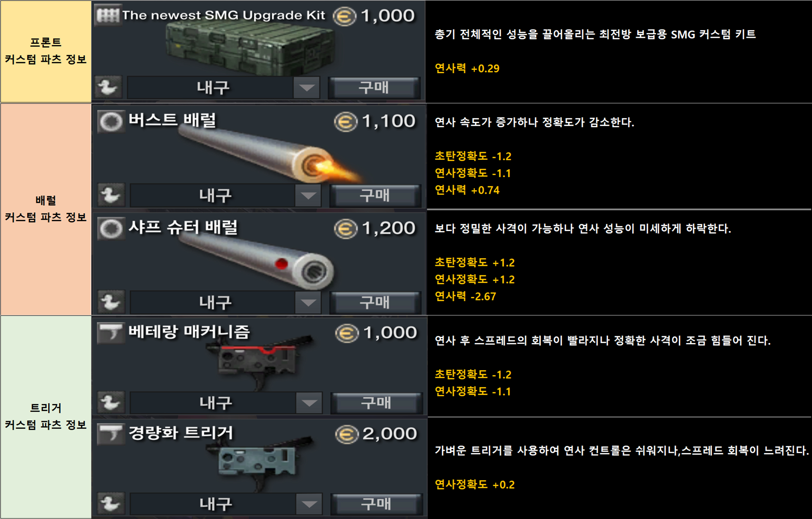
Task: Click the duck icon under 샤프 슈터 배럴
Action: tap(111, 302)
